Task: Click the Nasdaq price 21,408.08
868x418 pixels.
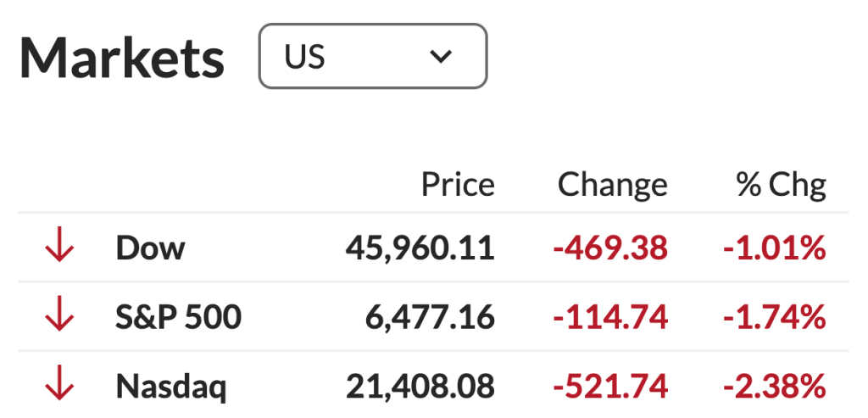Action: (420, 387)
